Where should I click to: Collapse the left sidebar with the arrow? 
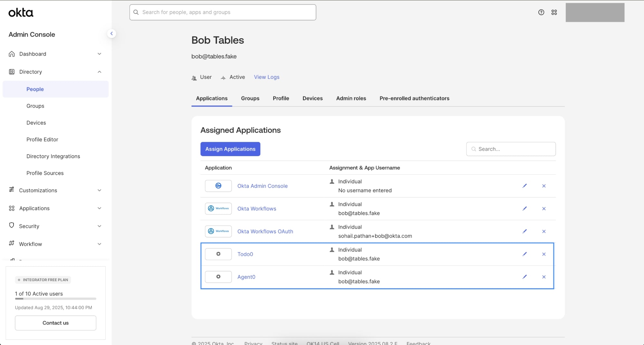point(111,33)
